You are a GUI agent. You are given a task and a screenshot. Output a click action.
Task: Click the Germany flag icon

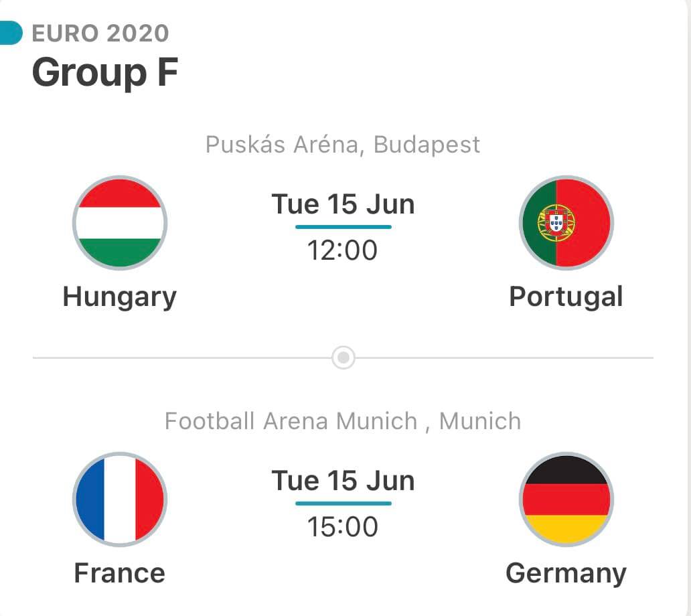click(566, 499)
